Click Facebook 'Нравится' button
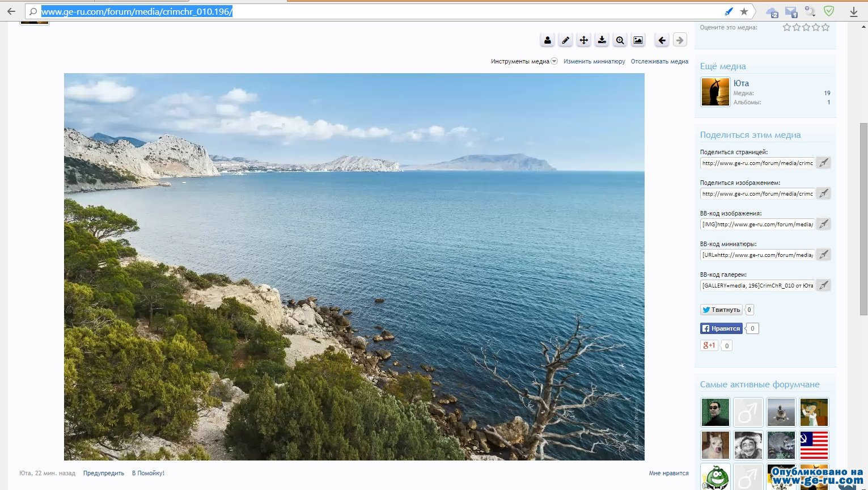 [721, 328]
